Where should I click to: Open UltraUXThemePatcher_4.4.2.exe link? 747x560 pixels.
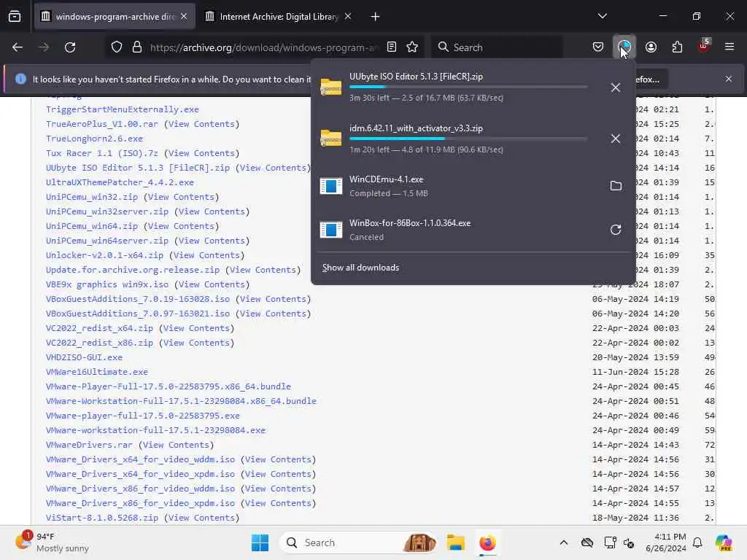pos(120,182)
